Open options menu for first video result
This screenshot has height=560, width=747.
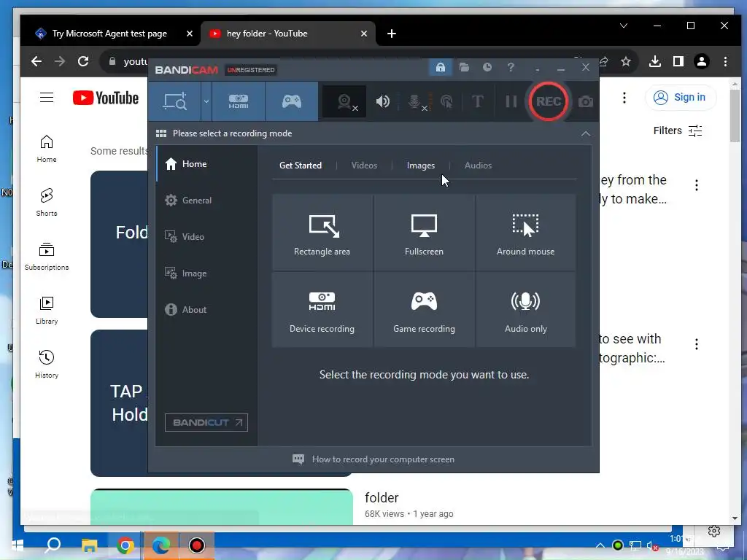[697, 185]
